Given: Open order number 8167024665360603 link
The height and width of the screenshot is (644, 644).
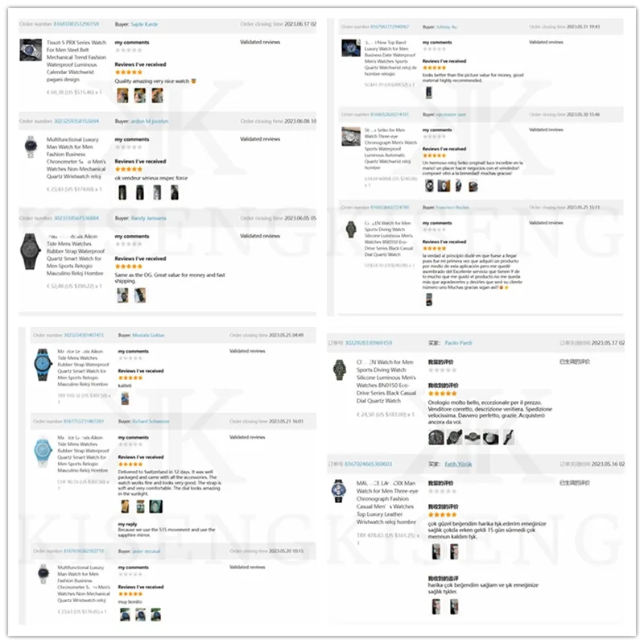Looking at the screenshot, I should [368, 464].
